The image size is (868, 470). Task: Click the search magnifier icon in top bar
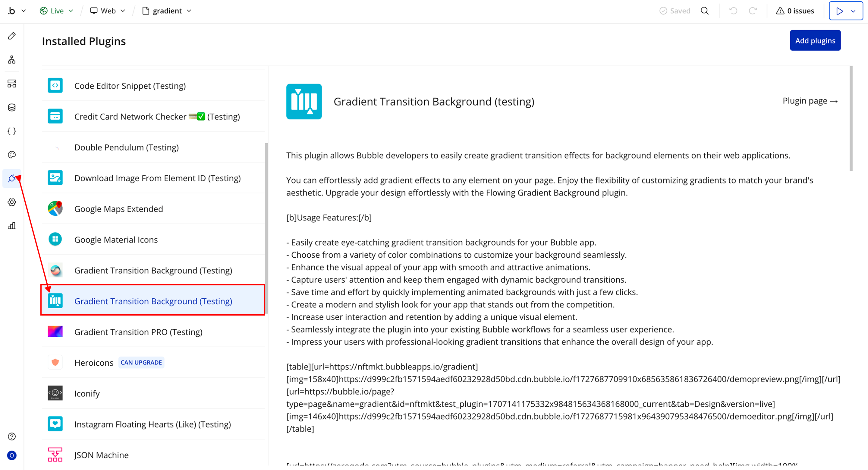coord(705,11)
